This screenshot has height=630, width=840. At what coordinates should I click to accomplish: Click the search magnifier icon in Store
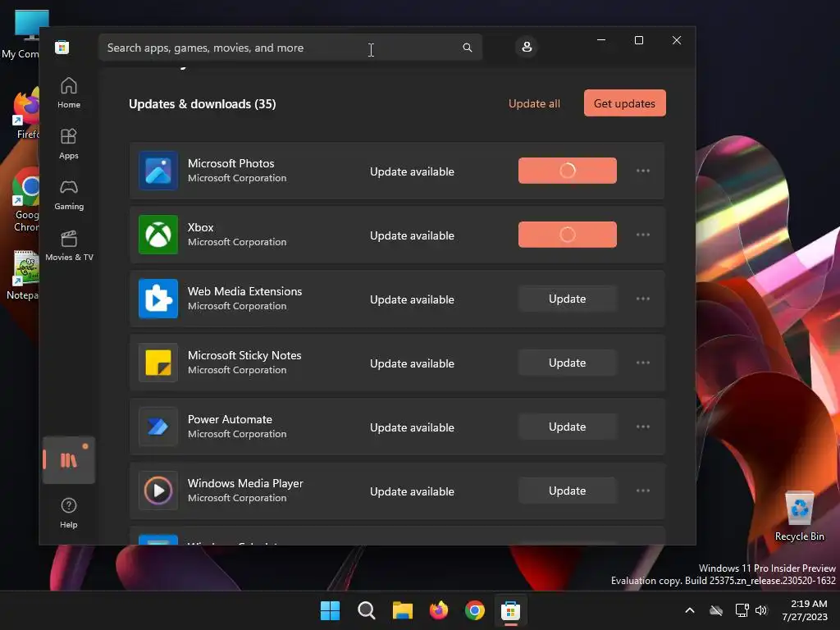[467, 48]
